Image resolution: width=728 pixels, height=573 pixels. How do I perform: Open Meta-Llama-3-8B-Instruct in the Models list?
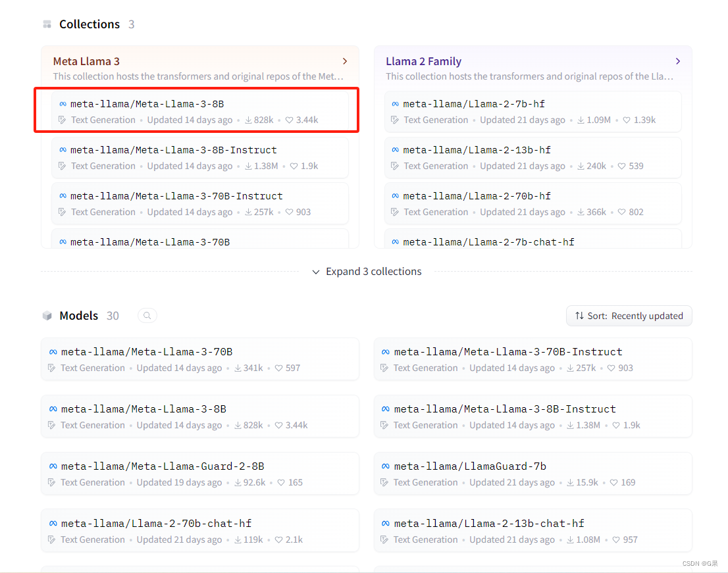point(533,416)
